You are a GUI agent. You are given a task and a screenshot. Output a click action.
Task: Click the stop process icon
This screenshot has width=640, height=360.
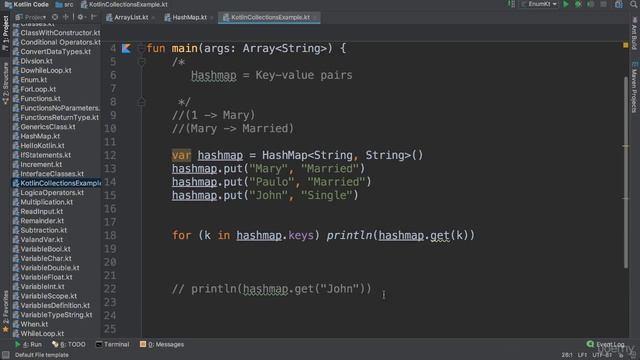(604, 4)
